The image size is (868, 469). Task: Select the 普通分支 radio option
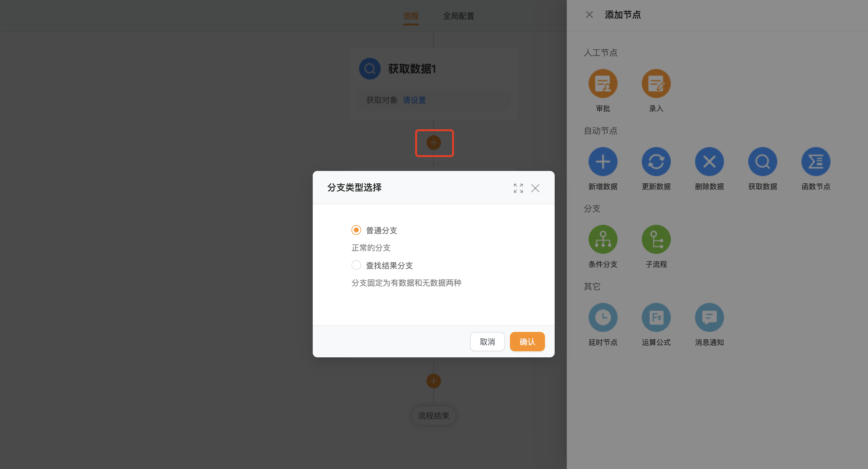coord(356,230)
